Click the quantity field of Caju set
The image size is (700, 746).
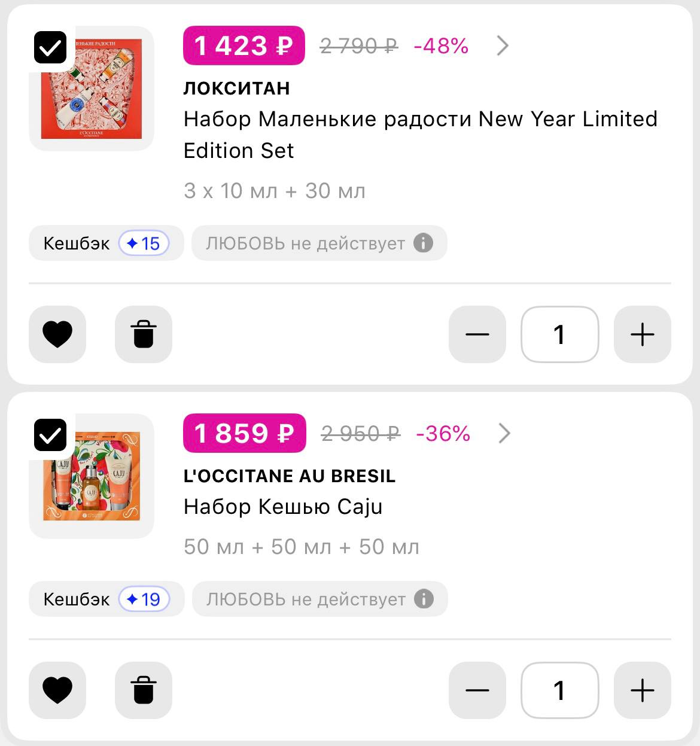point(559,690)
